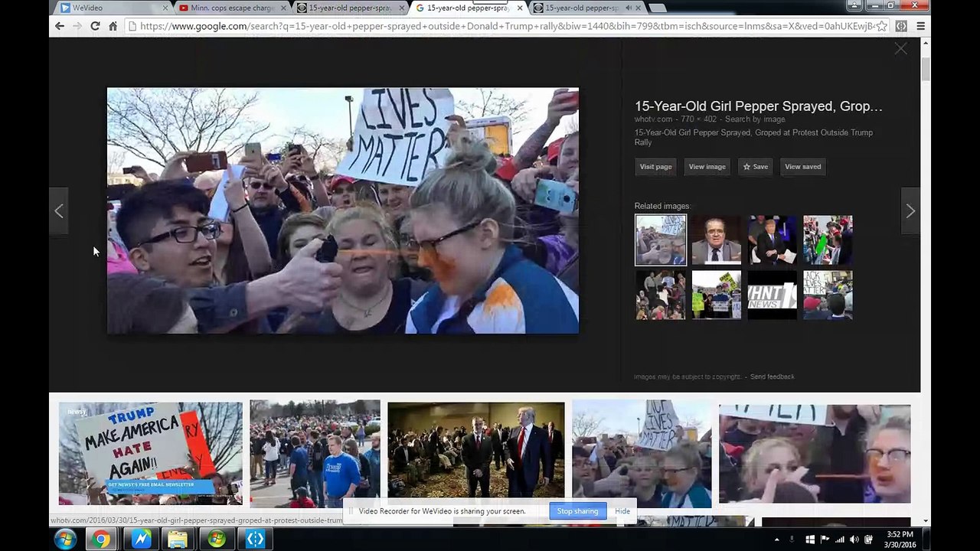The height and width of the screenshot is (551, 980).
Task: Open close-up result of woman with glasses
Action: 815,454
